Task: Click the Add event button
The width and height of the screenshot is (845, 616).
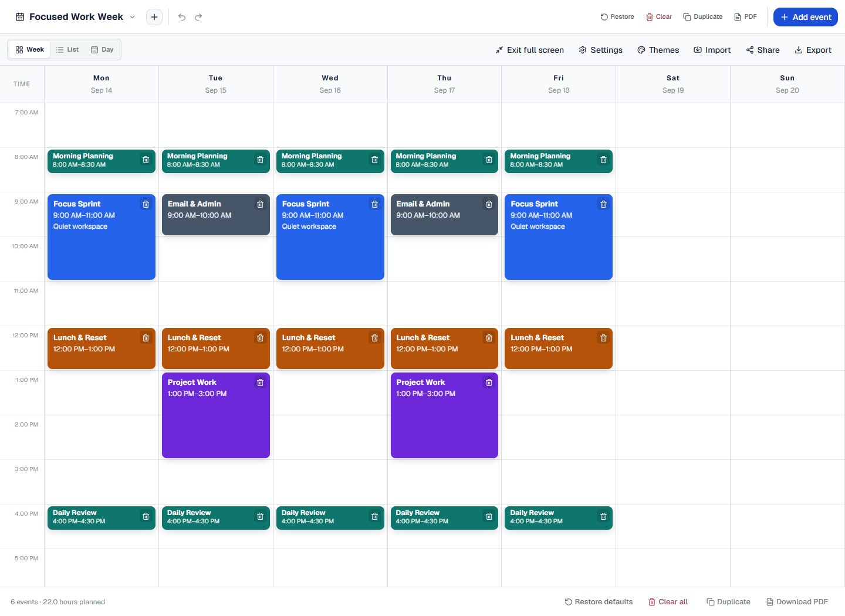Action: pyautogui.click(x=806, y=17)
